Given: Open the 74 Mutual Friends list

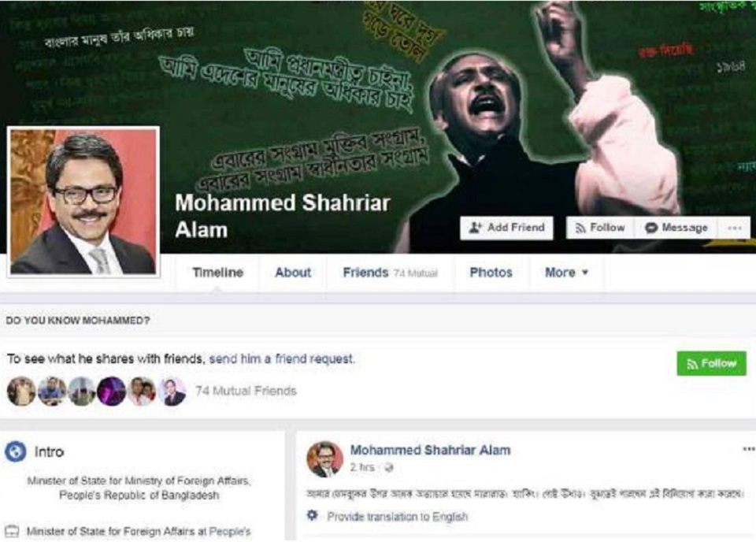Looking at the screenshot, I should 246,391.
